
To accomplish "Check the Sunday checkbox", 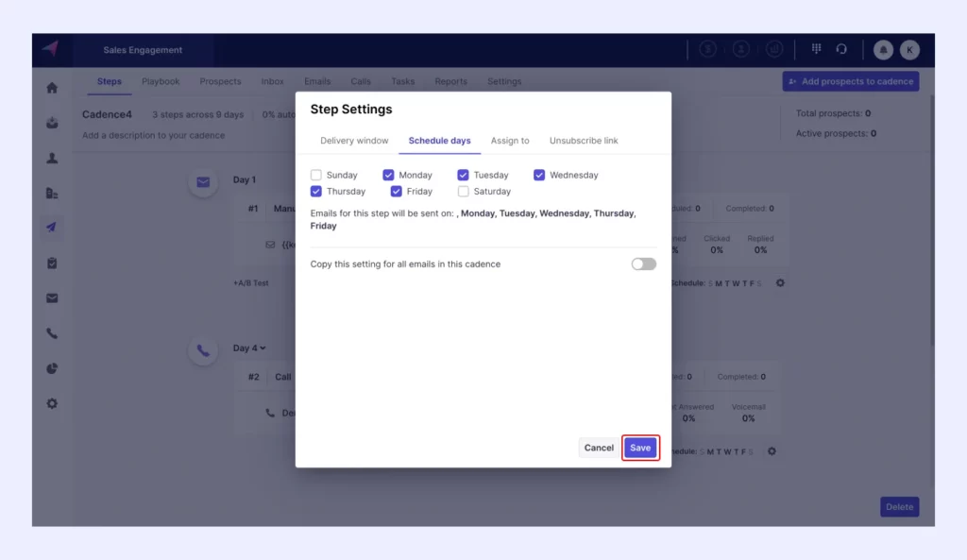I will pyautogui.click(x=317, y=175).
